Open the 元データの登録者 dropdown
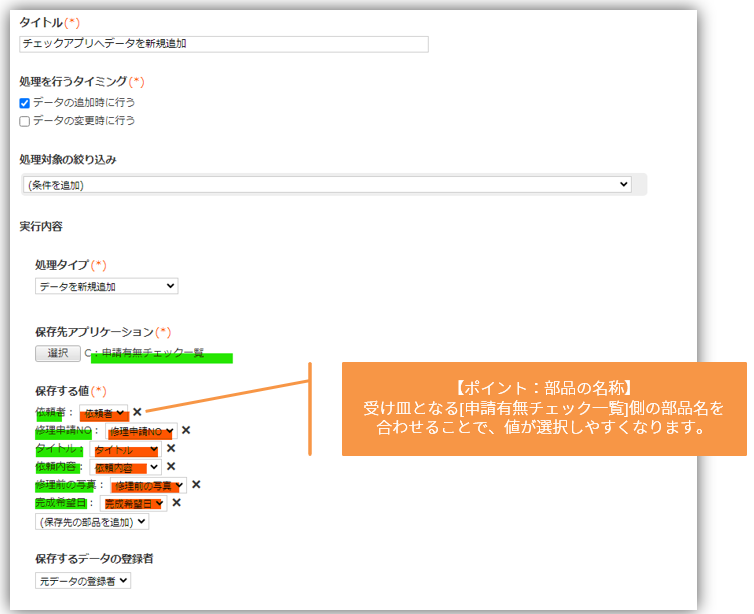Screen dimensions: 754x614 (x=82, y=580)
